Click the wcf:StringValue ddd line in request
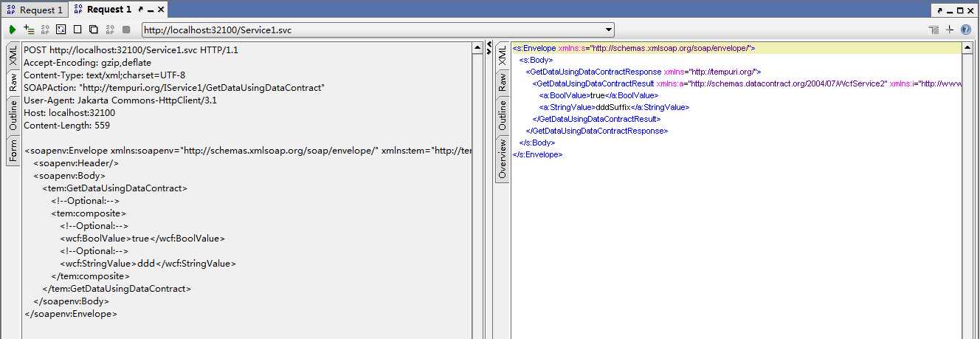The height and width of the screenshot is (339, 980). click(148, 264)
